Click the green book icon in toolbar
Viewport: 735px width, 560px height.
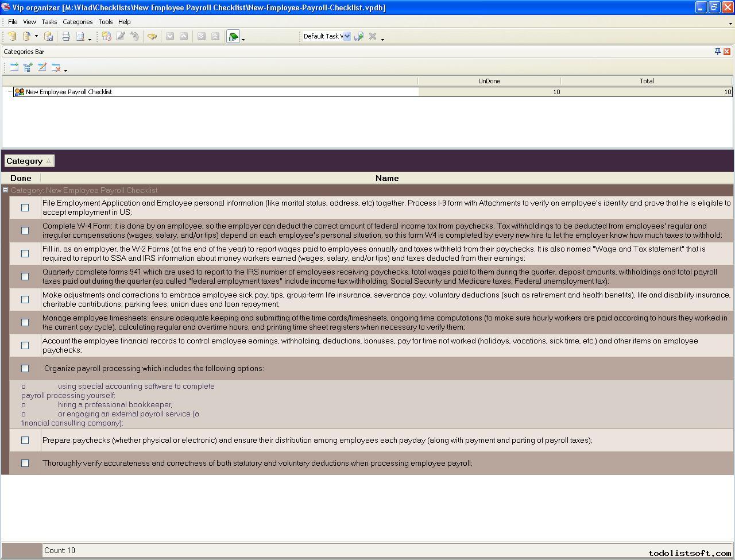[x=233, y=37]
